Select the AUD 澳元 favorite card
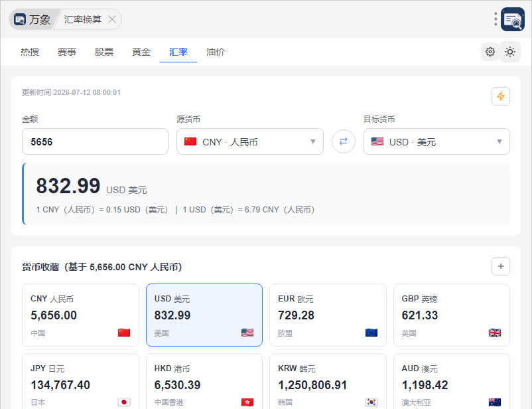The height and width of the screenshot is (409, 532). click(452, 381)
